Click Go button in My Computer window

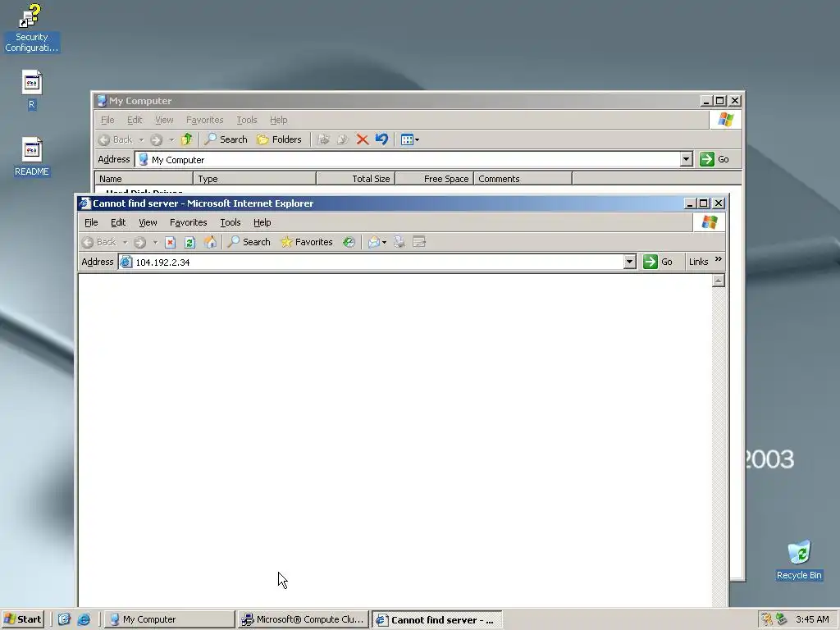coord(714,159)
